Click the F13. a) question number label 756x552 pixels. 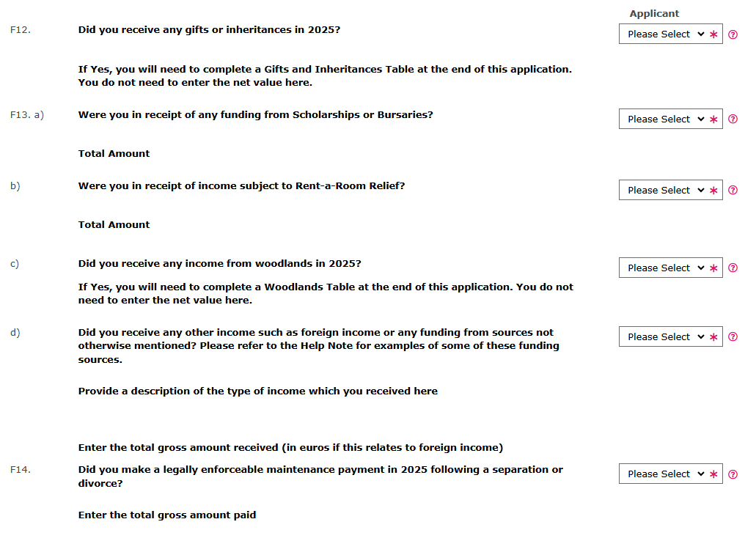[27, 115]
